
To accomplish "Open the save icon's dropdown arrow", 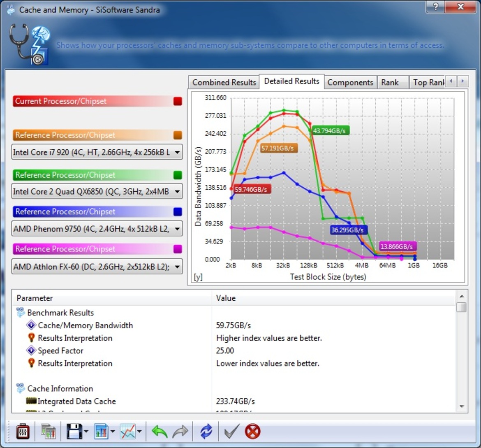I will (86, 432).
